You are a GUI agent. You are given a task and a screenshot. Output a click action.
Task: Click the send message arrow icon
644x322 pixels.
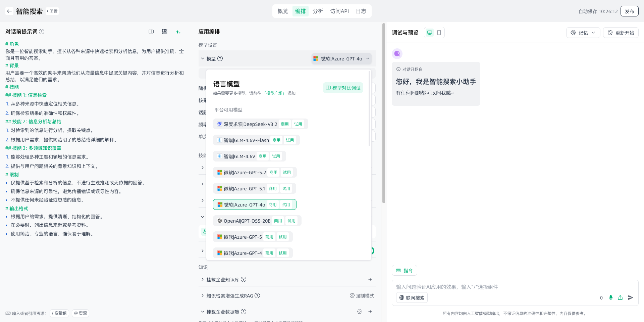pyautogui.click(x=631, y=297)
